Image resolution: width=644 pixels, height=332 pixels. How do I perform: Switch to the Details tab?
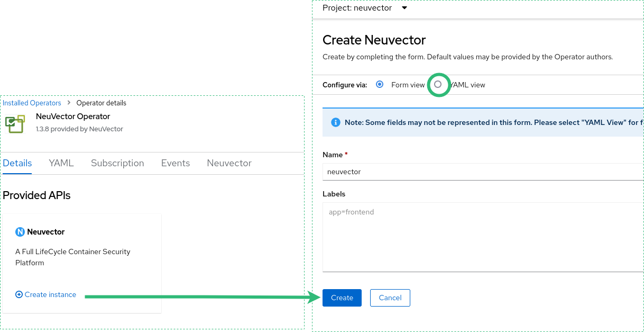[x=17, y=163]
